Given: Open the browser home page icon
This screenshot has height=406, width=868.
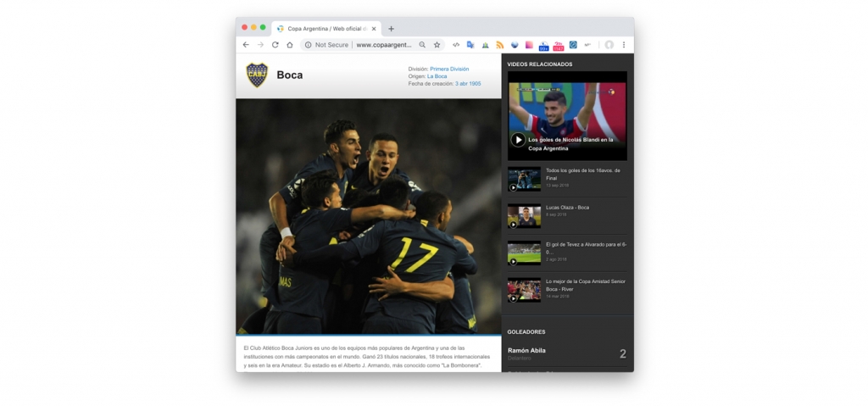Looking at the screenshot, I should click(x=290, y=45).
